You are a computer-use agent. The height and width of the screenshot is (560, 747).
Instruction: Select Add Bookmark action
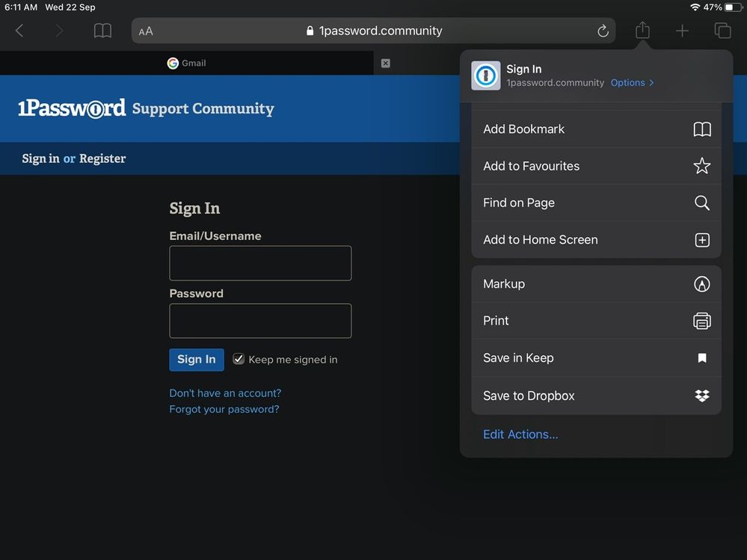[x=596, y=129]
